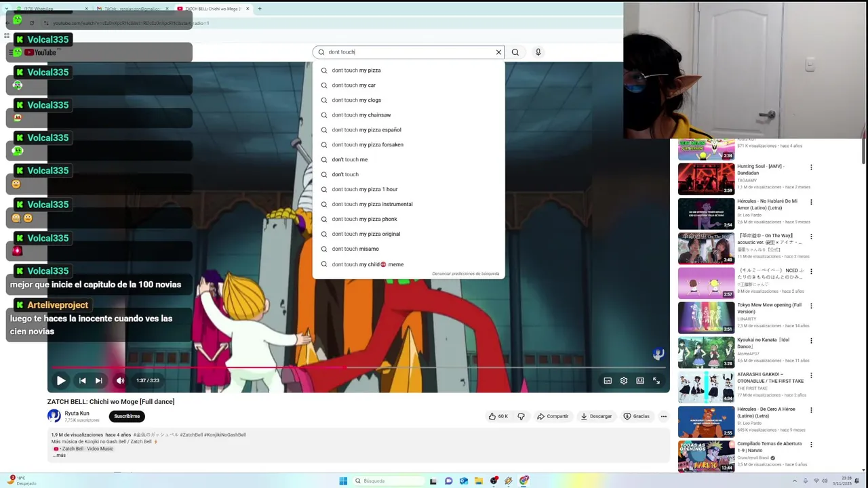
Task: Select suggestion 'dont touch my chainsaw'
Action: pos(408,115)
